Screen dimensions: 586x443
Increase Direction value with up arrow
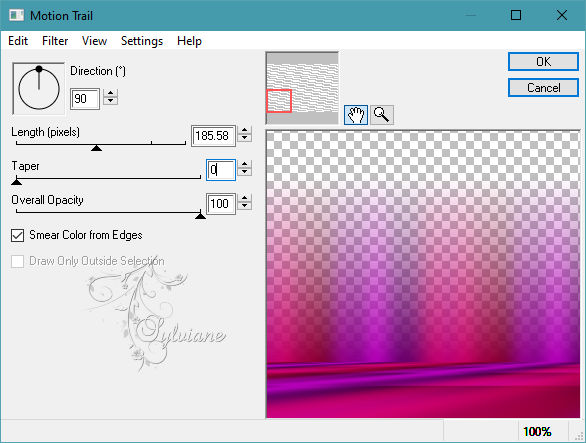click(110, 93)
